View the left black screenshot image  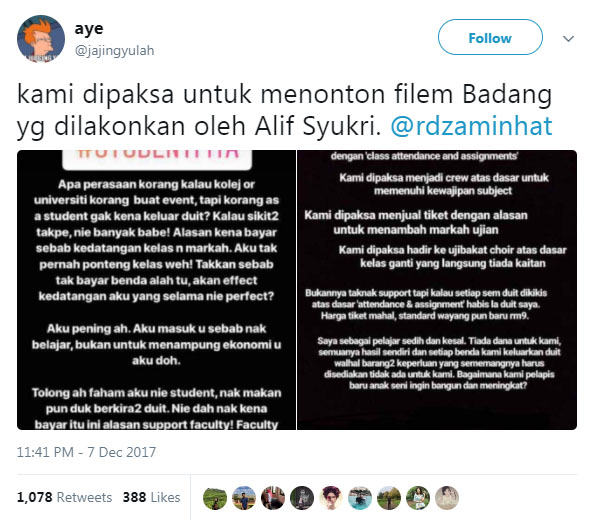156,290
